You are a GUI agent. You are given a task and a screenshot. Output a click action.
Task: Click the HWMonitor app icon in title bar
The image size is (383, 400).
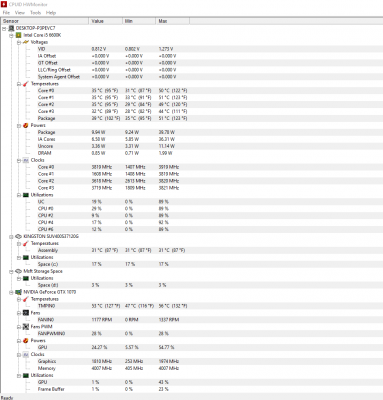point(4,4)
